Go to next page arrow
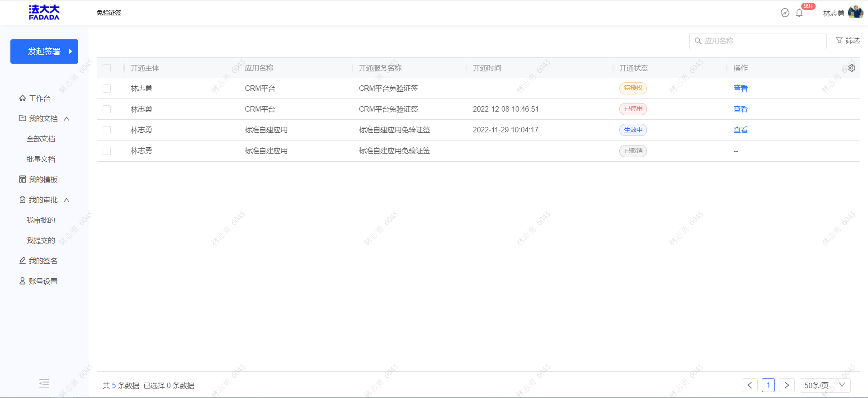This screenshot has width=868, height=398. (x=787, y=385)
